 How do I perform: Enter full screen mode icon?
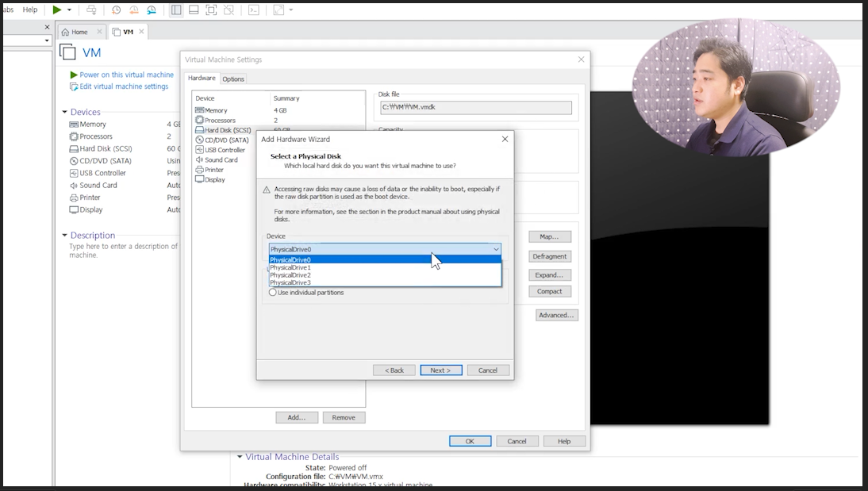point(211,10)
